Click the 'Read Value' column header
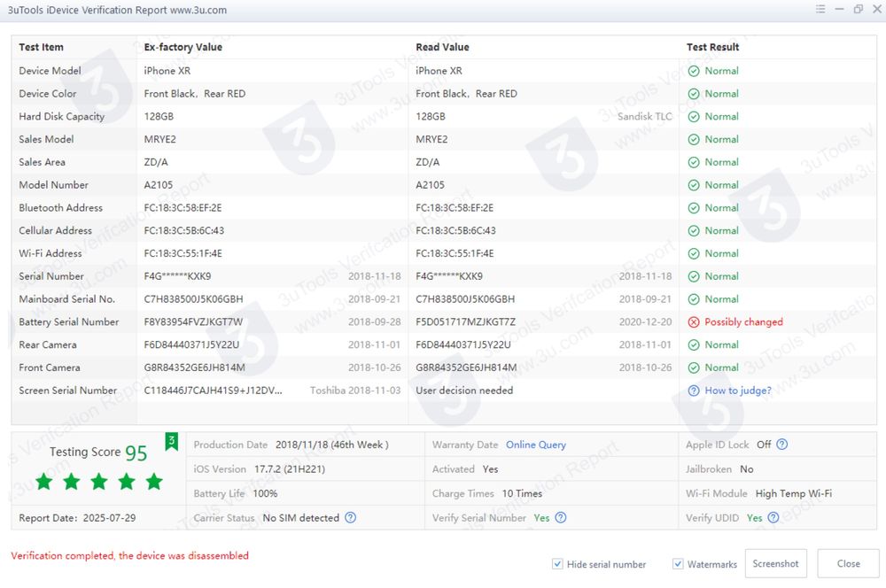Viewport: 886px width, 588px height. pos(442,47)
